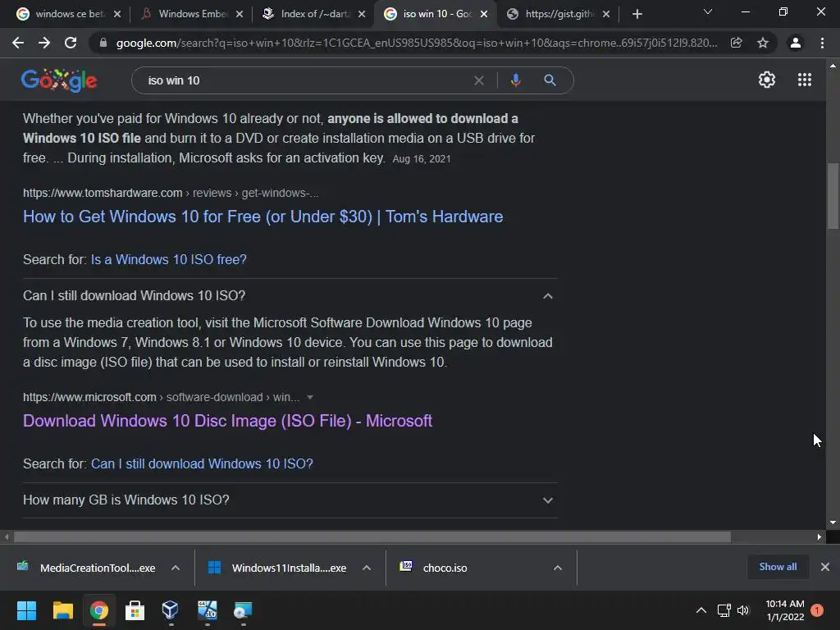Clear the search box text
The width and height of the screenshot is (840, 630).
point(479,80)
